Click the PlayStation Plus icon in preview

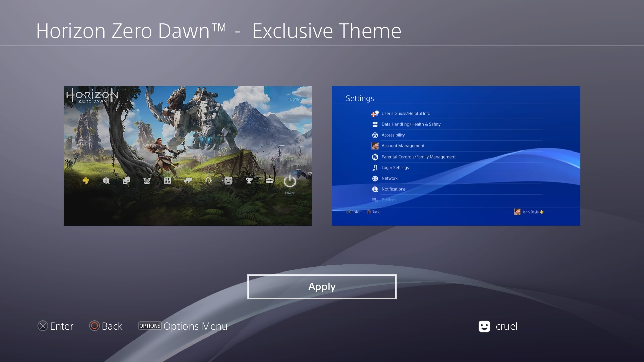click(x=86, y=181)
